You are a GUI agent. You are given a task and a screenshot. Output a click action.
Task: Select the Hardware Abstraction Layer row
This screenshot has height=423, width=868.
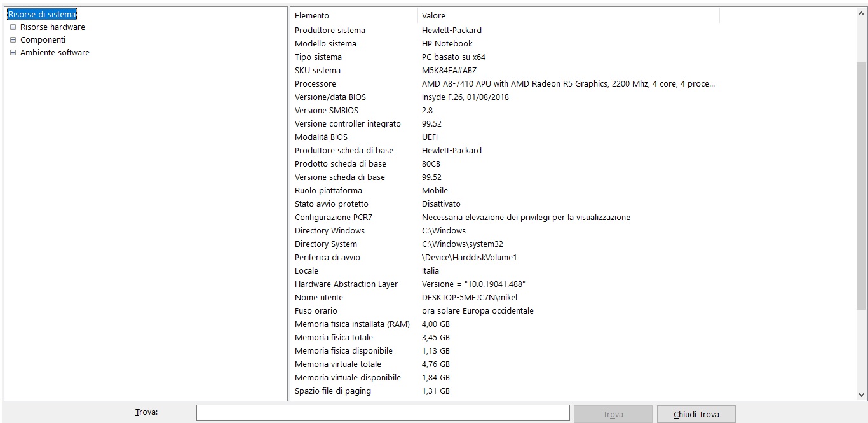[505, 284]
